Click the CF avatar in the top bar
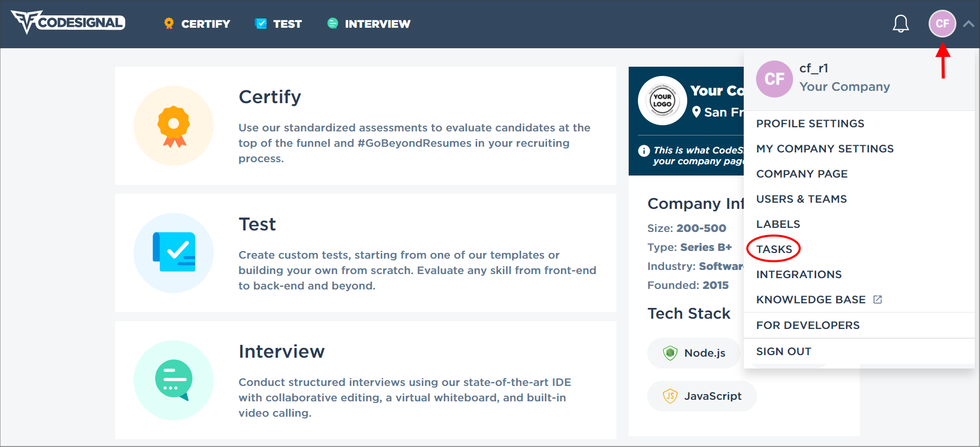Viewport: 980px width, 447px height. pyautogui.click(x=942, y=24)
